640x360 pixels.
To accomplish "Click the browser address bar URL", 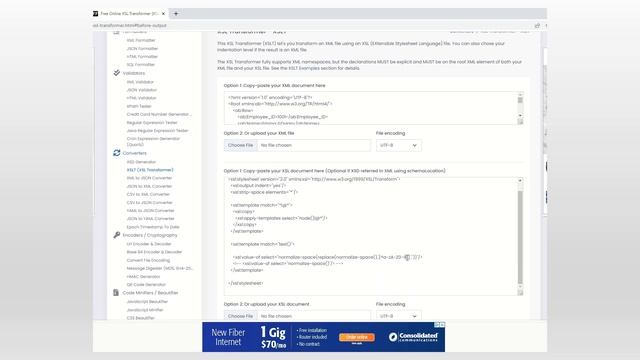I will 130,25.
